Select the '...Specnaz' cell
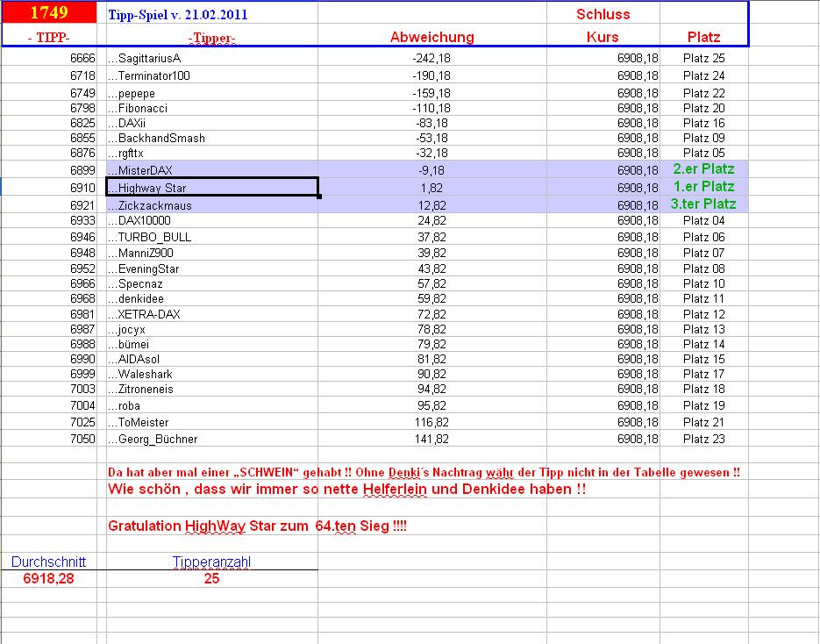Image resolution: width=820 pixels, height=644 pixels. coord(212,284)
